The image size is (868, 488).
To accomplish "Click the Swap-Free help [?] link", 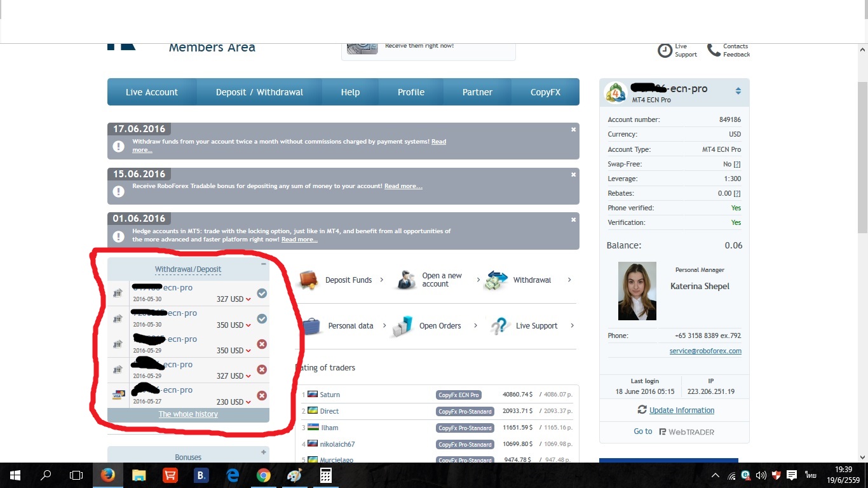I will coord(737,164).
